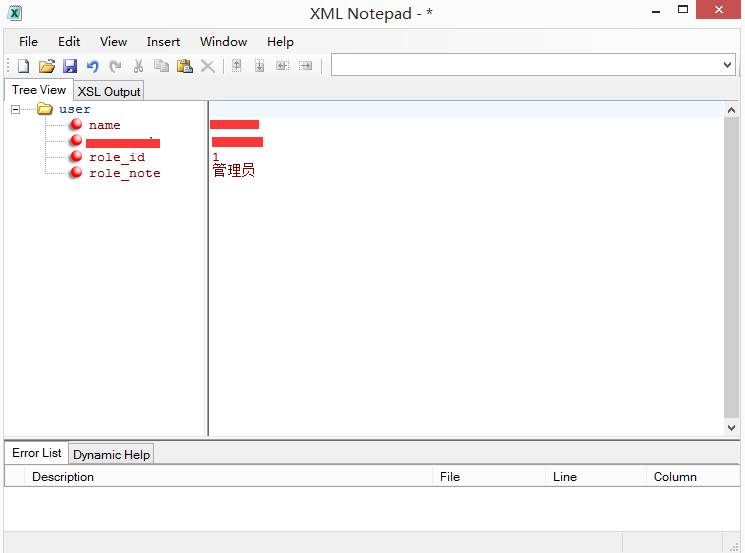Screen dimensions: 745x553
Task: Nudge the selected node left
Action: (x=283, y=66)
